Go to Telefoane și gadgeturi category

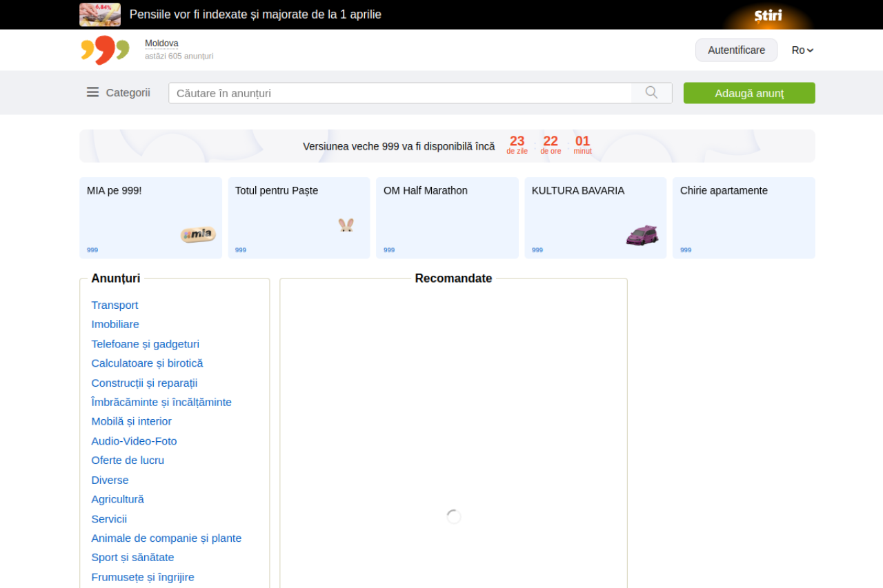145,344
